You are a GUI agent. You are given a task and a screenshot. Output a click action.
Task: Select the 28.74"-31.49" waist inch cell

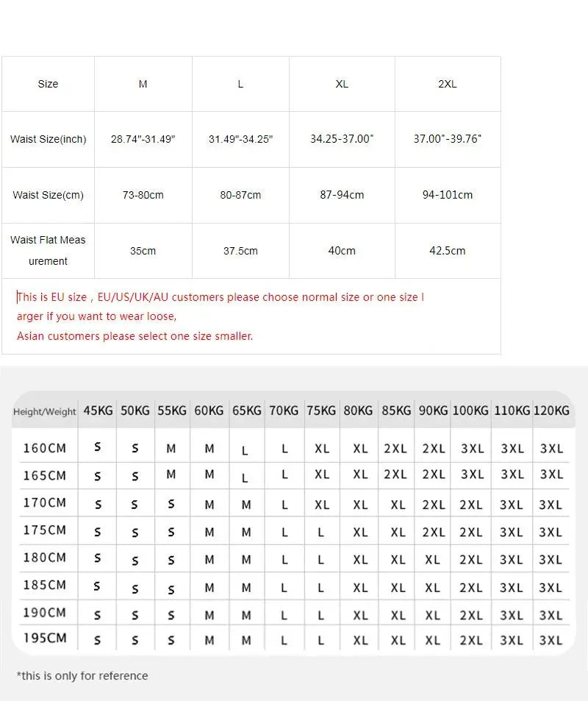(x=143, y=139)
